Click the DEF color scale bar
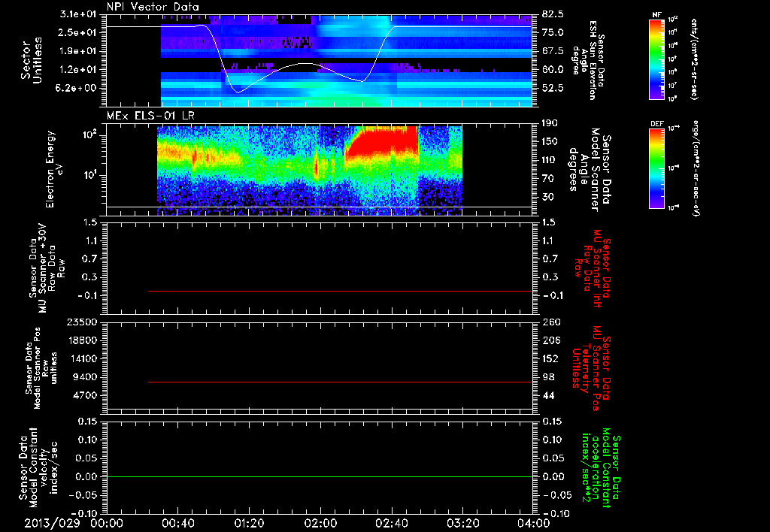 (657, 168)
